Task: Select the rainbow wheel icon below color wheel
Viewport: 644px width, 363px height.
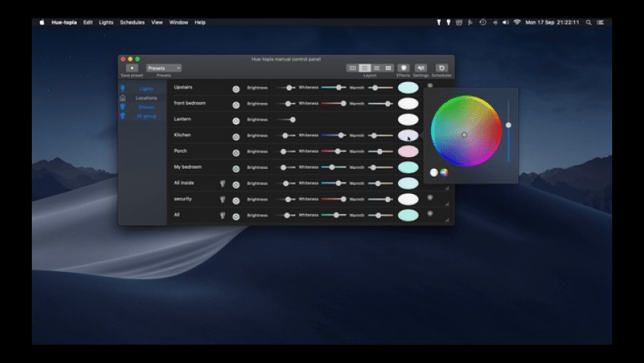Action: [x=444, y=173]
